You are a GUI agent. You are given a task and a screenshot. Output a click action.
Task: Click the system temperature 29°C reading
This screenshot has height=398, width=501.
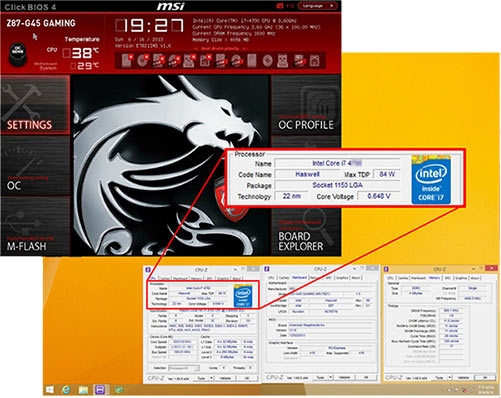85,66
